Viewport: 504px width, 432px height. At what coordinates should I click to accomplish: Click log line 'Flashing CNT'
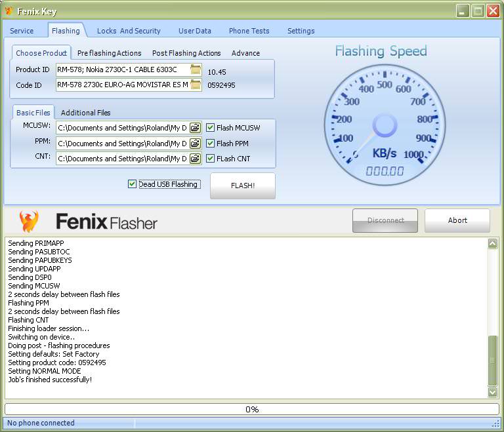click(28, 320)
